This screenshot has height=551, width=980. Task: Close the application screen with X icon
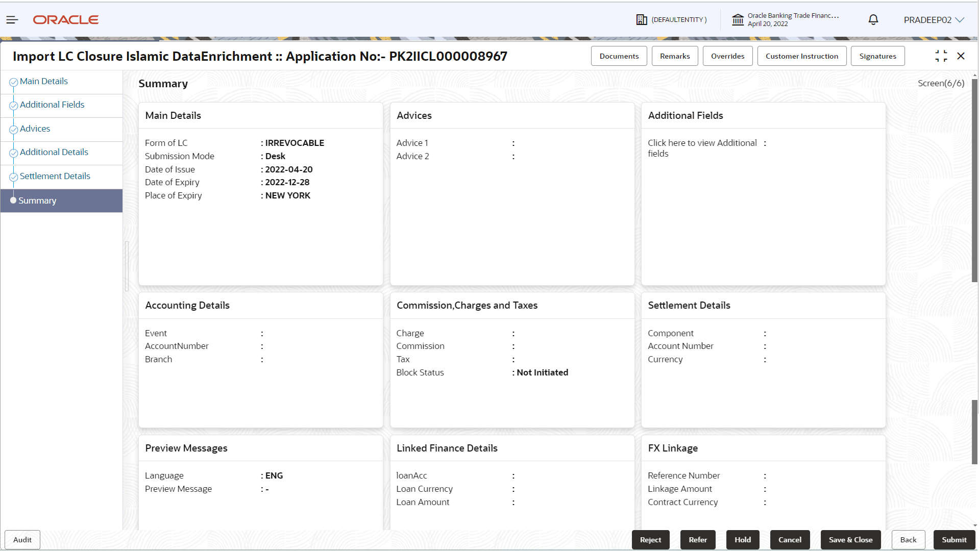961,56
